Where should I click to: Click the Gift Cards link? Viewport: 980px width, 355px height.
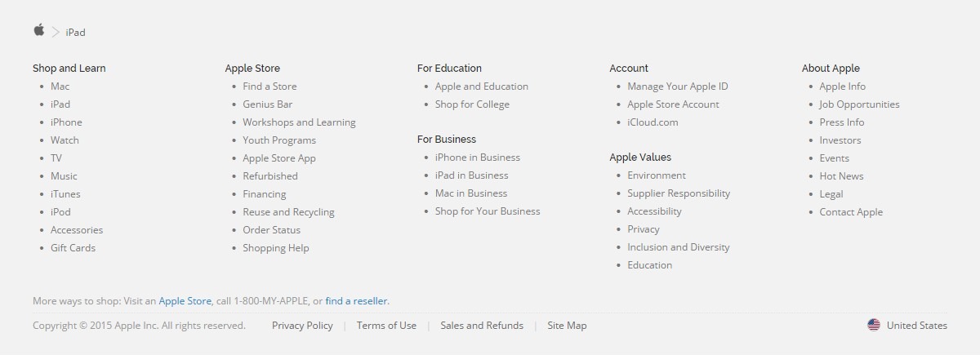point(73,248)
